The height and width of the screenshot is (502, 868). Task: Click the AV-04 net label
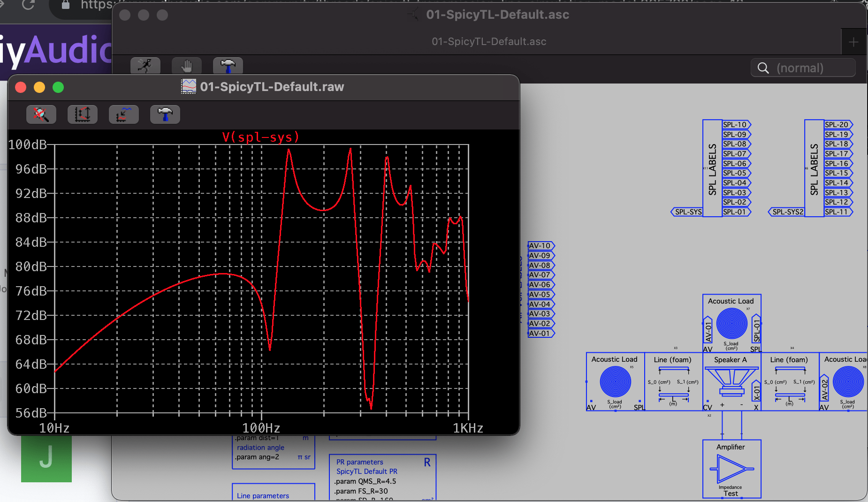tap(541, 304)
